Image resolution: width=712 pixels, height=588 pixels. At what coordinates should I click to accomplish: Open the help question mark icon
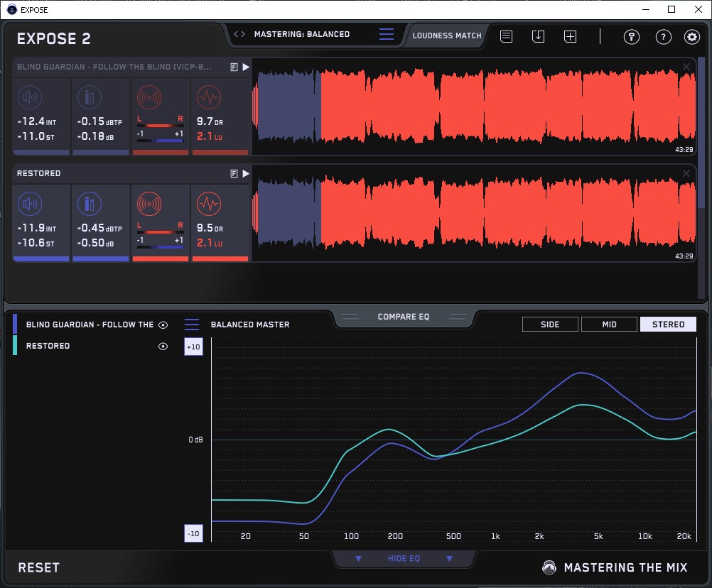664,37
